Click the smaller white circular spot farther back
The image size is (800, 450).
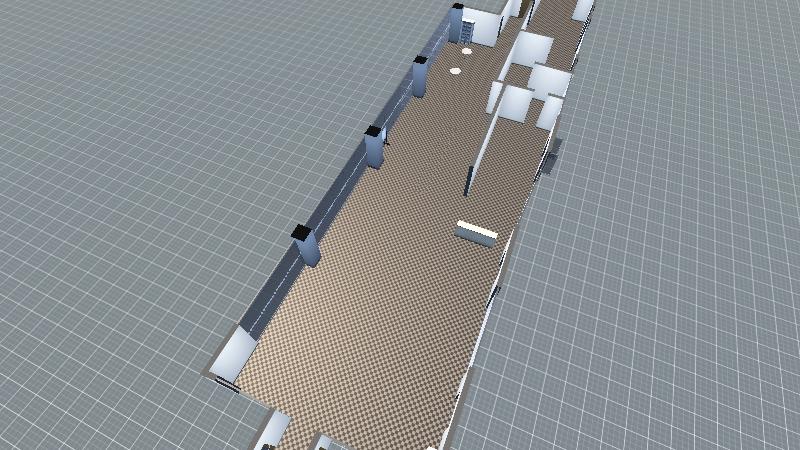click(x=468, y=51)
